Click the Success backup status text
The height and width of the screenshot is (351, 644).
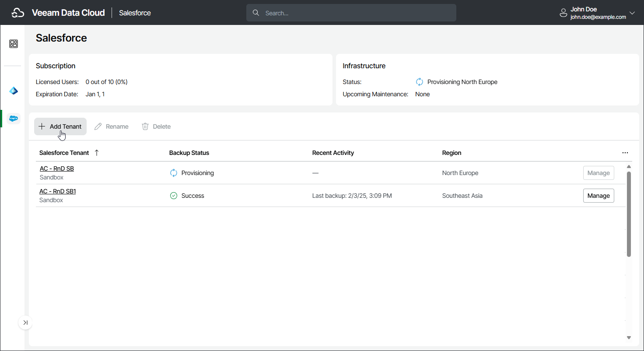[x=193, y=196]
